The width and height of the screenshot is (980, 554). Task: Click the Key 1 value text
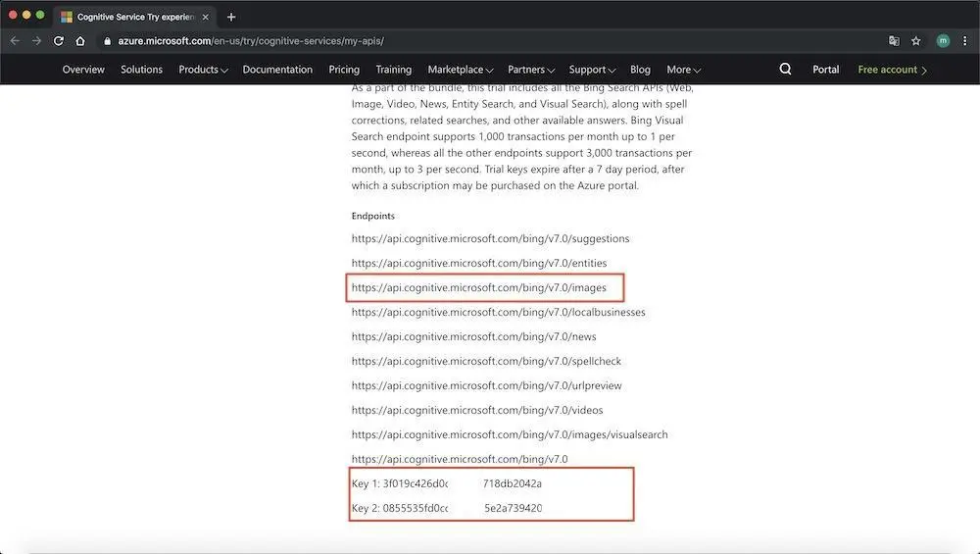[x=462, y=483]
